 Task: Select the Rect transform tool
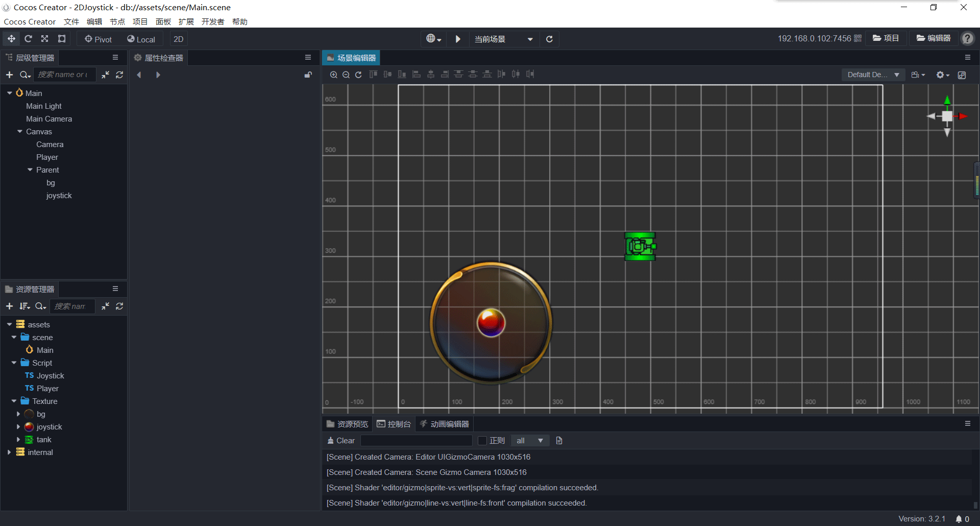point(62,39)
